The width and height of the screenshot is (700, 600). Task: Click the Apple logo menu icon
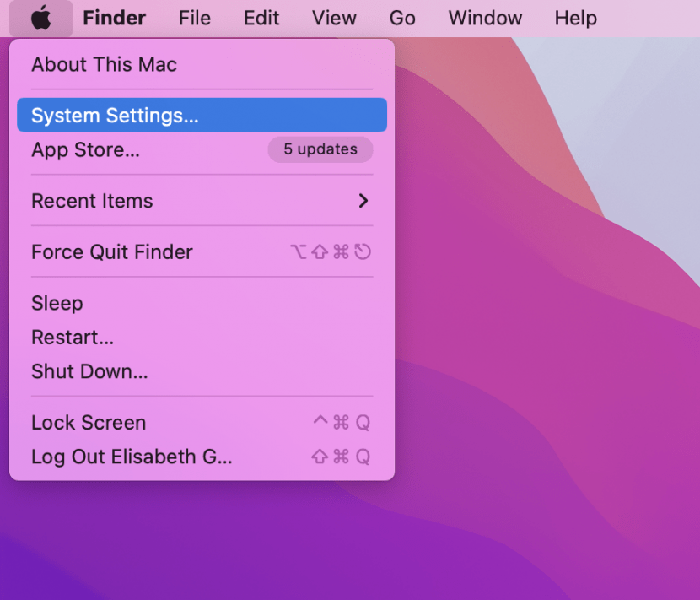click(40, 18)
